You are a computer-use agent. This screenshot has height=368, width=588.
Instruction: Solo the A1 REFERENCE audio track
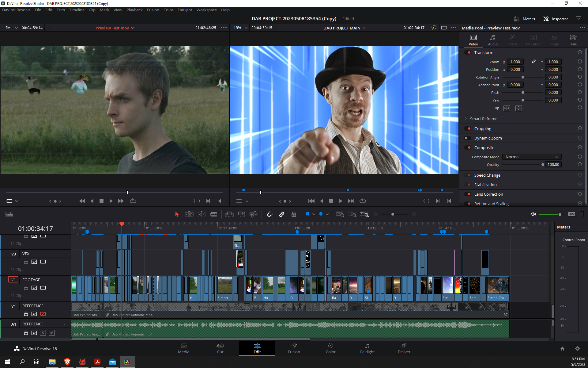click(43, 333)
